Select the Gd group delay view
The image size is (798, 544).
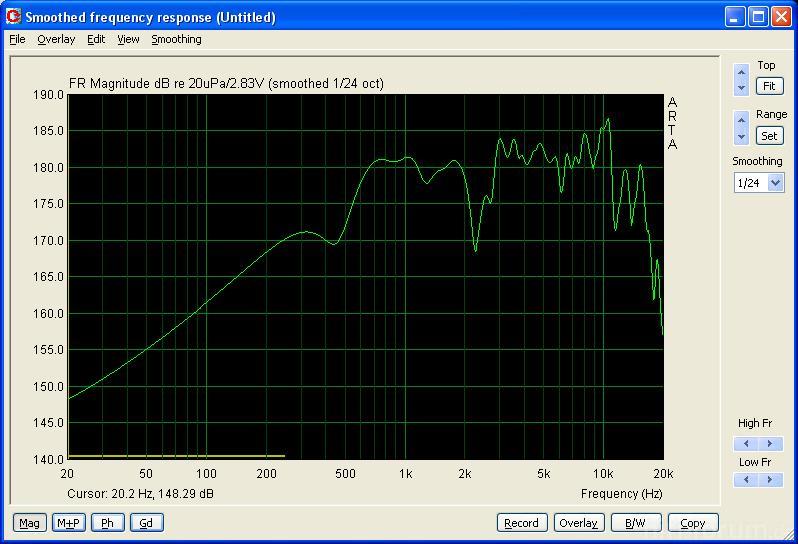coord(146,522)
